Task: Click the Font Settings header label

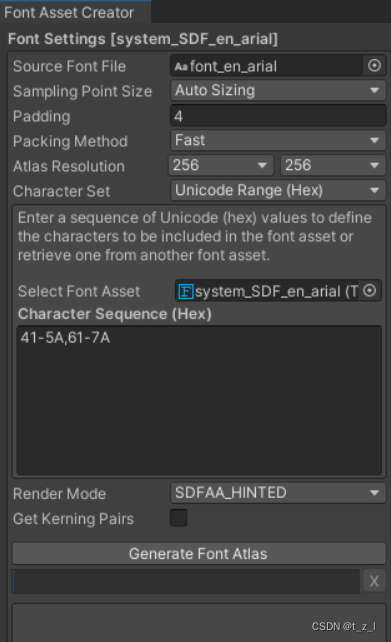Action: [142, 39]
